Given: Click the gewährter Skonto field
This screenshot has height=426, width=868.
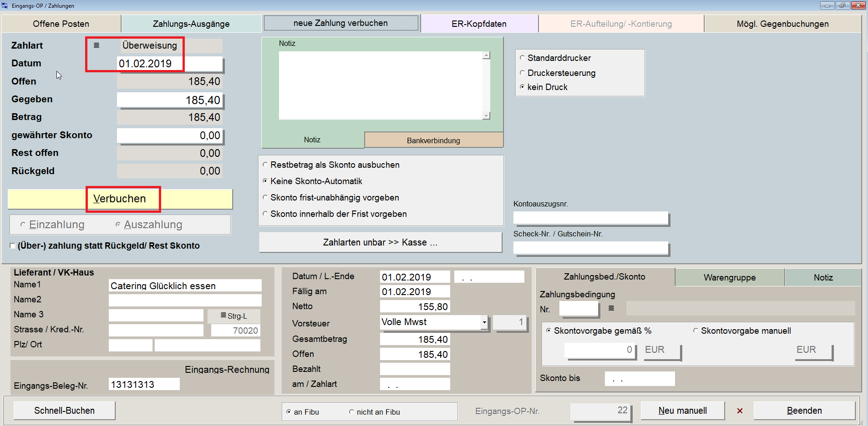Looking at the screenshot, I should (x=170, y=135).
